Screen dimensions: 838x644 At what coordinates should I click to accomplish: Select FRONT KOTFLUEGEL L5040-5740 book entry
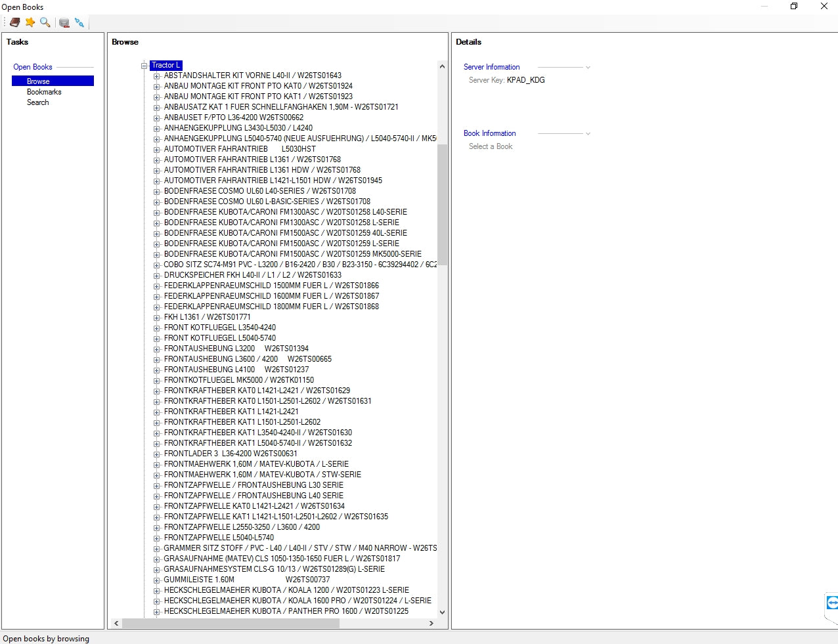coord(219,338)
